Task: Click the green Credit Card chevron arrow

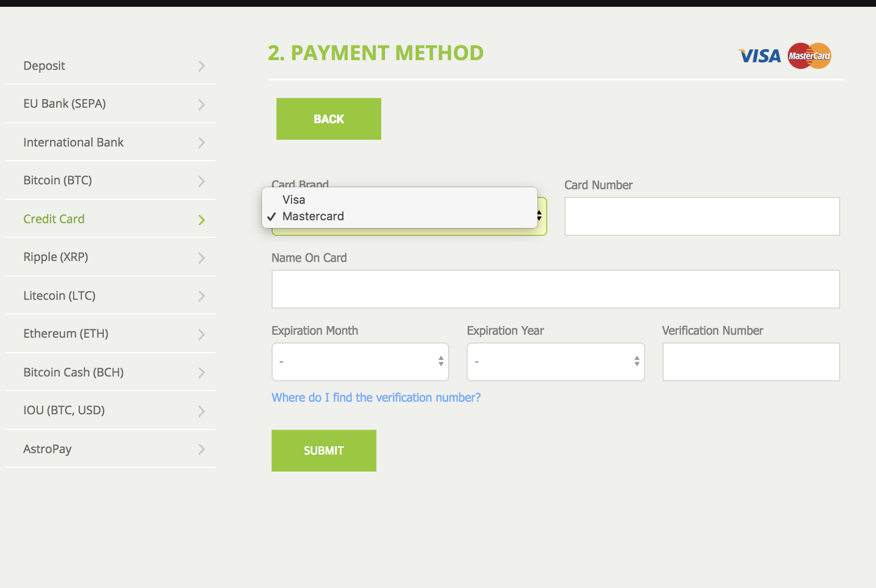Action: [202, 220]
